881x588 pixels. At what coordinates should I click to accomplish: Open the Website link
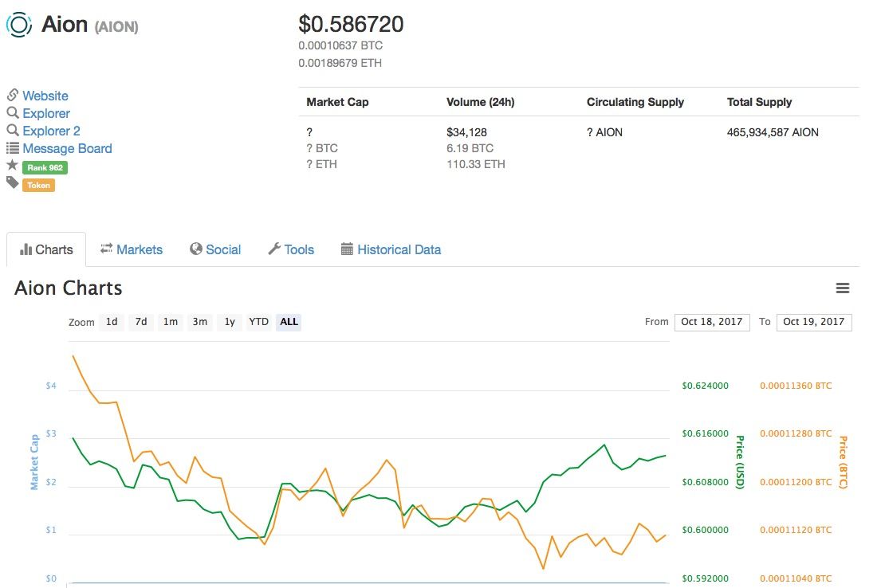tap(45, 96)
